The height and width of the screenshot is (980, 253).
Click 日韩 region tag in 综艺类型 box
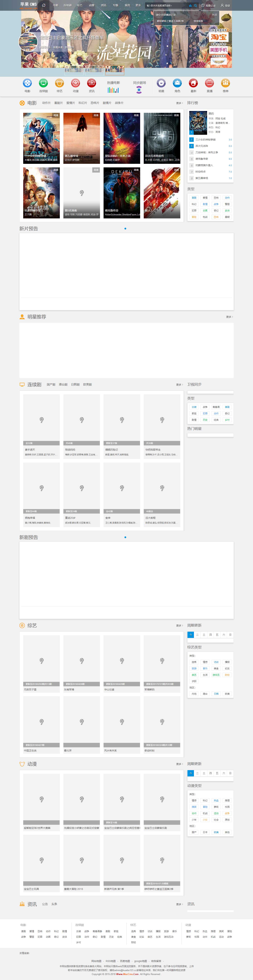216,694
